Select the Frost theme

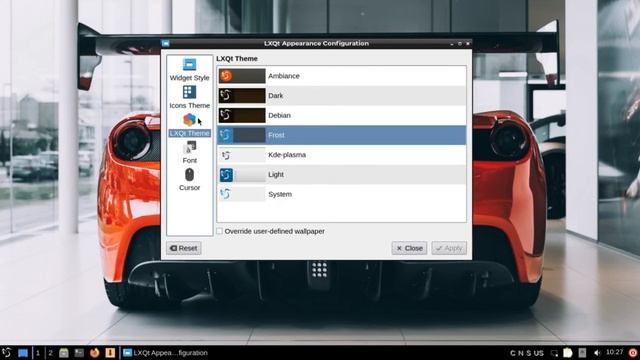(342, 135)
